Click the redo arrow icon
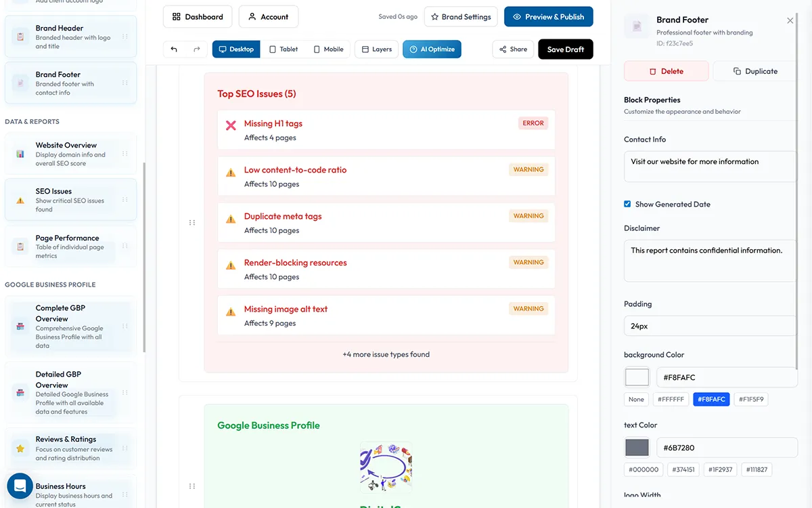This screenshot has width=812, height=508. [x=197, y=49]
